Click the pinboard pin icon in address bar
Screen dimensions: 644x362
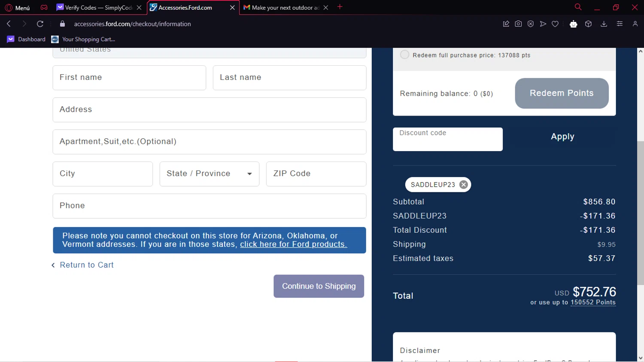506,24
